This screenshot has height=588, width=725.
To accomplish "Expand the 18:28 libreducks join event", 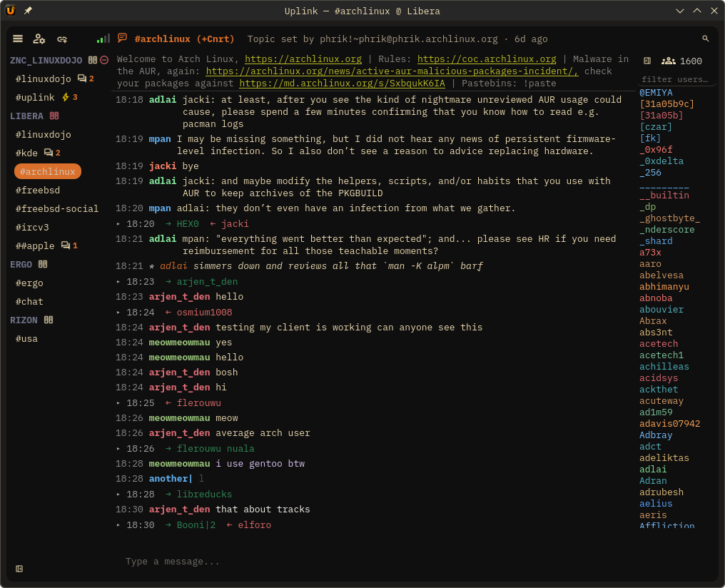I will (x=118, y=494).
